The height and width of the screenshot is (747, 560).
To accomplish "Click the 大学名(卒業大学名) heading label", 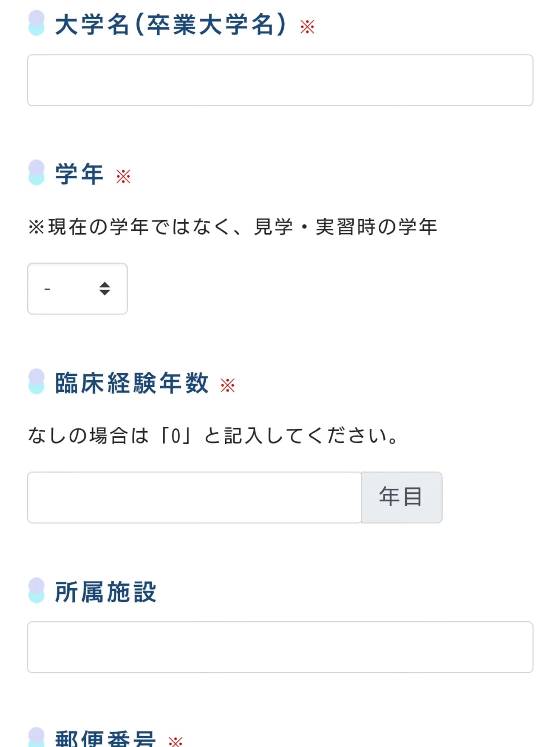I will point(170,24).
